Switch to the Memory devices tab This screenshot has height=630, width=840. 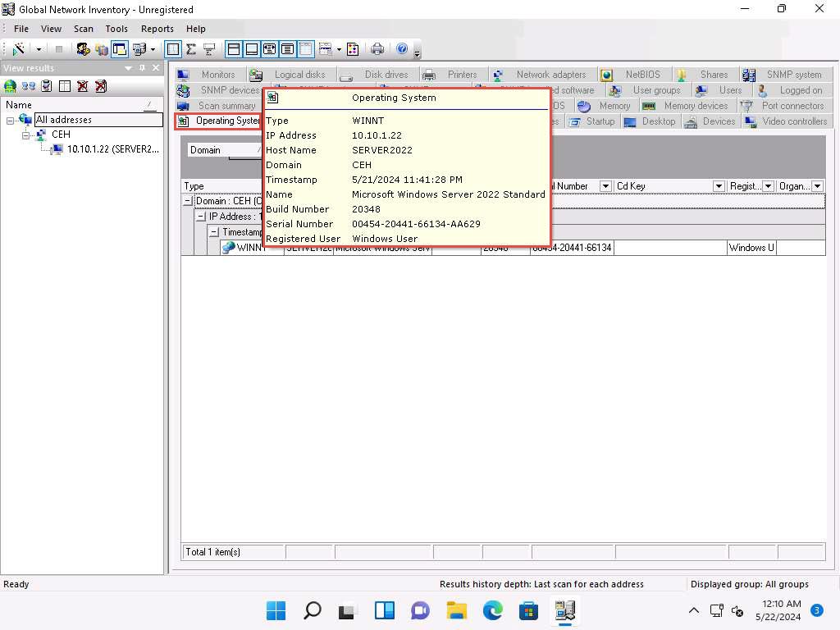(x=695, y=106)
